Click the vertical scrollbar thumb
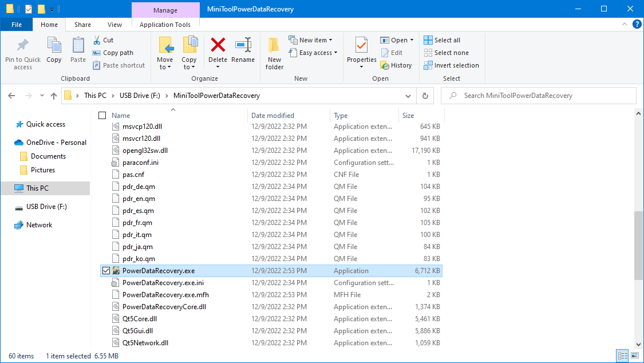 click(x=638, y=246)
